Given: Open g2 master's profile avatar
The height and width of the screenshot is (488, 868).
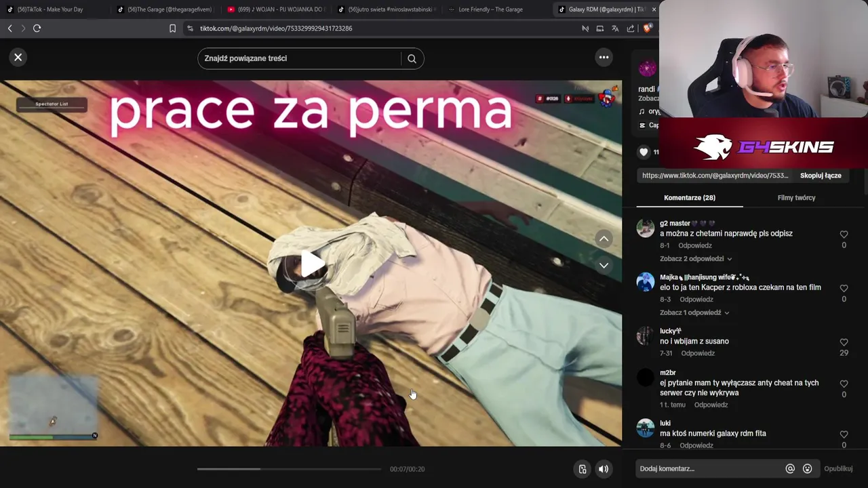Looking at the screenshot, I should pos(646,228).
